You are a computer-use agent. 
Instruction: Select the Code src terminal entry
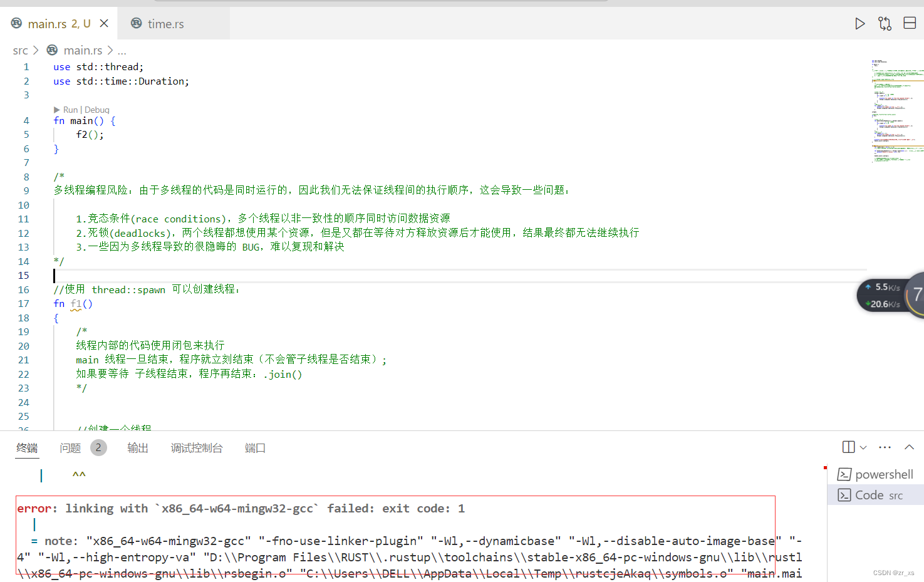[x=875, y=495]
